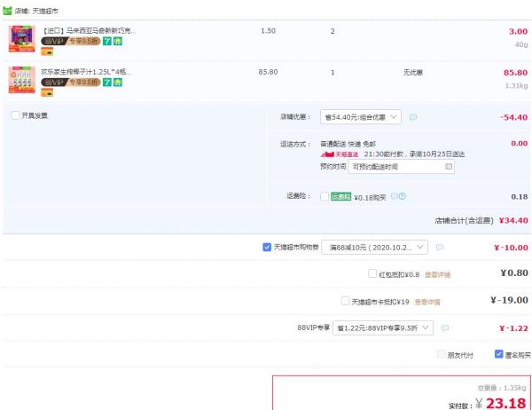
Task: Click 查看详情 link for red envelope deduction
Action: [437, 274]
